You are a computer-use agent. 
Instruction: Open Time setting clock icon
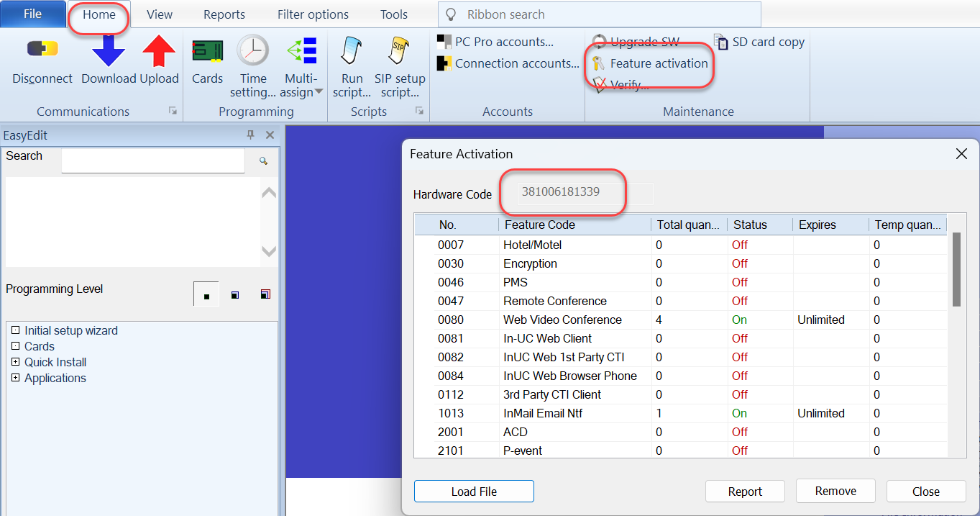(253, 50)
